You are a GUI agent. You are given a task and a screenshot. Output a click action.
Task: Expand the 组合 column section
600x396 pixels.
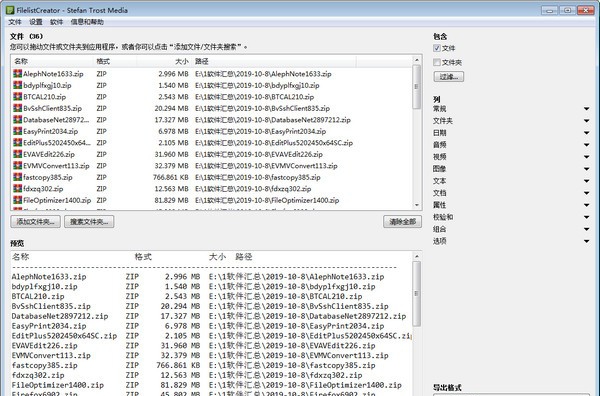[586, 229]
